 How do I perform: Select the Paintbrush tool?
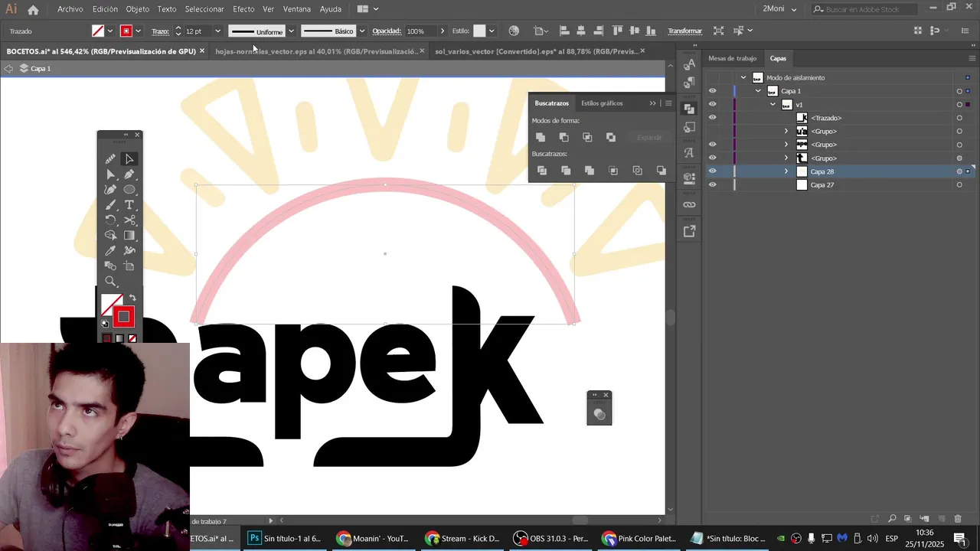click(110, 205)
